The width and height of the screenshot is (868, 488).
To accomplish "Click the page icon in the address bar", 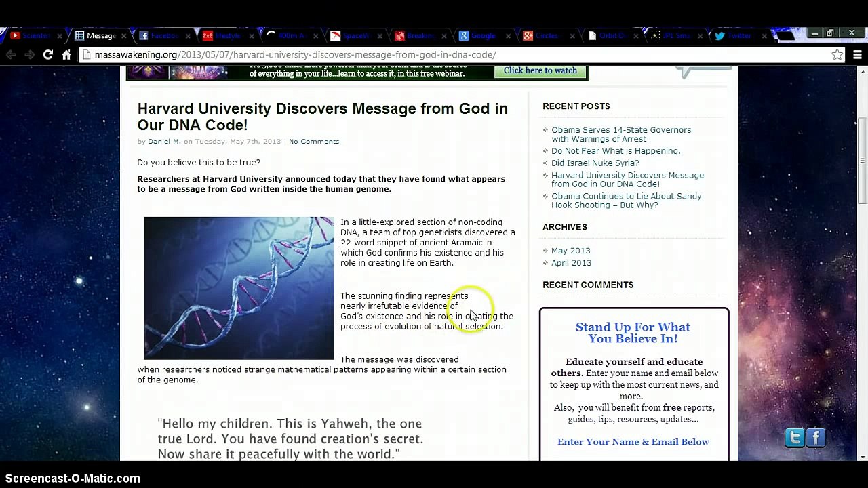I will coord(87,55).
